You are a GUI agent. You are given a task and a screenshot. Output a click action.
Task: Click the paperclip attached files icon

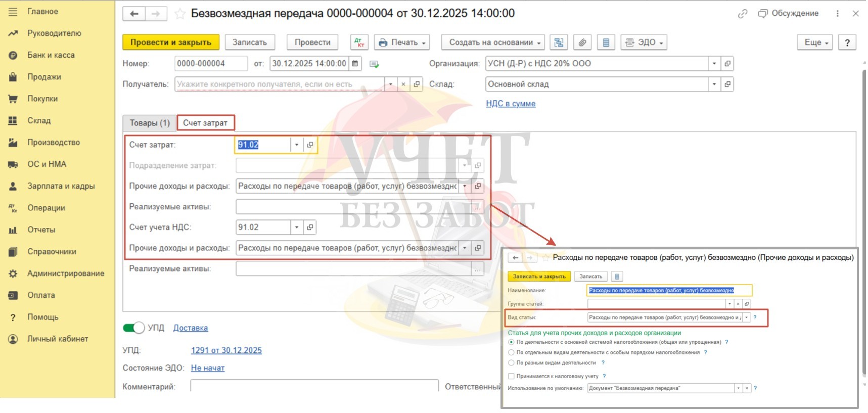pos(582,42)
